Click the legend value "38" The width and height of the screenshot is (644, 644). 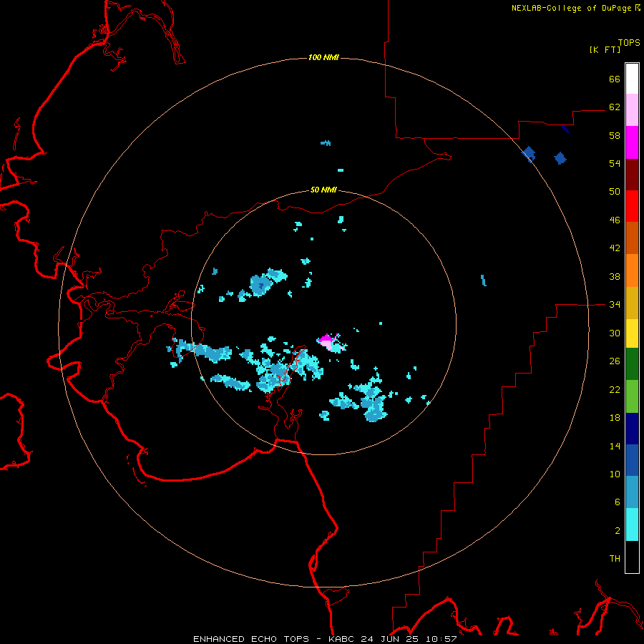[x=615, y=276]
